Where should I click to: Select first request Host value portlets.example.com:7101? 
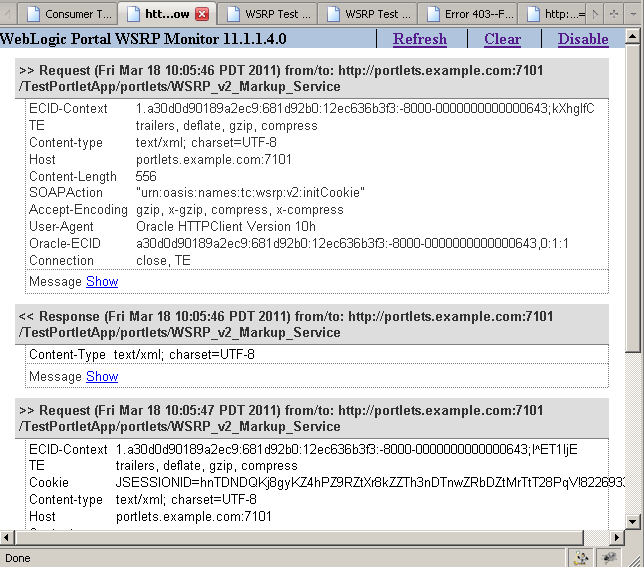click(214, 159)
